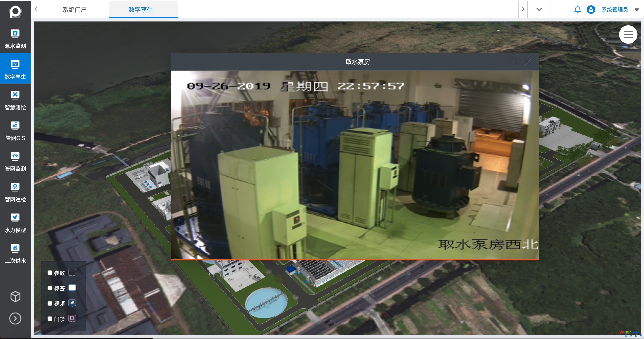Enable the 标签 labels checkbox

[x=50, y=288]
